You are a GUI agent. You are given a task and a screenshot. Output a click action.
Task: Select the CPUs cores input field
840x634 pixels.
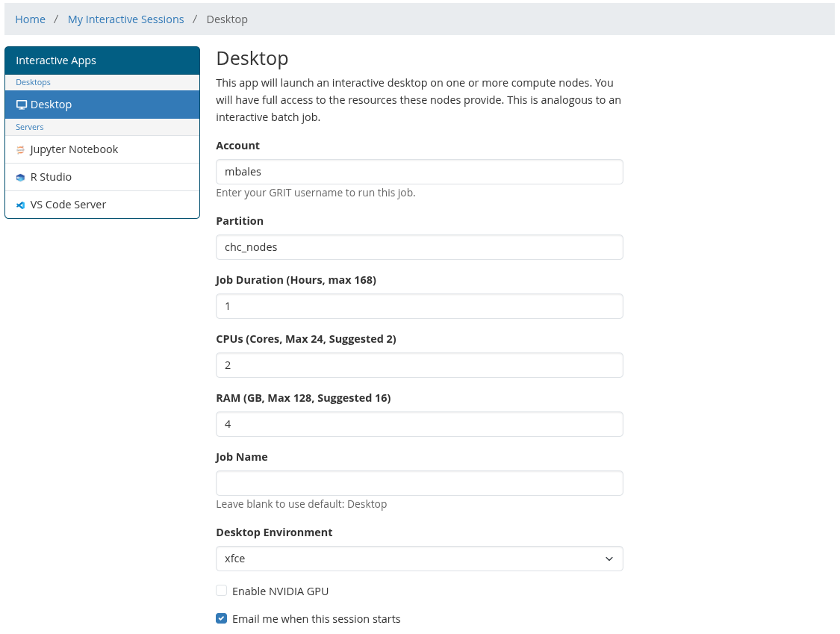[419, 365]
